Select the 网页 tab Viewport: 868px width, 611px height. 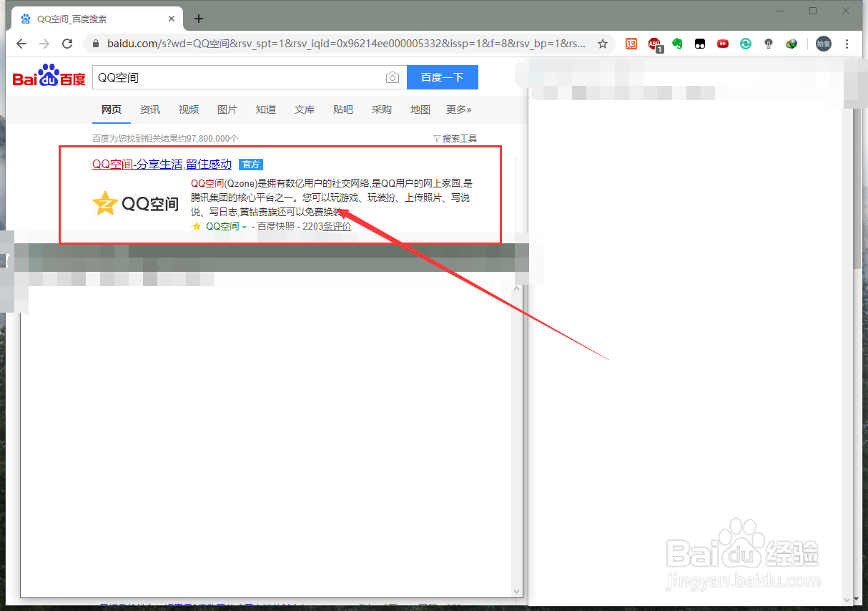(x=111, y=109)
